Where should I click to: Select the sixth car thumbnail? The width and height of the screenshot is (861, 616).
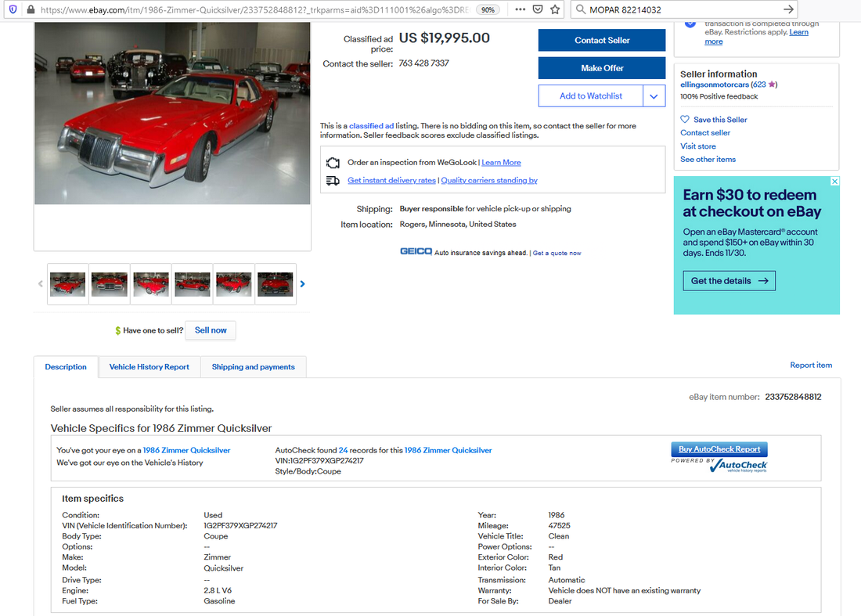click(276, 284)
